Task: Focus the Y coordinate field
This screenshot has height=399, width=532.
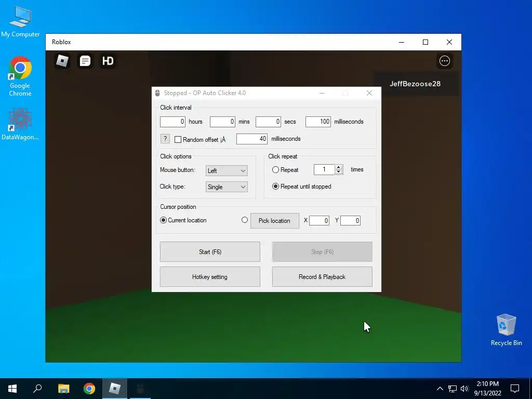Action: (351, 221)
